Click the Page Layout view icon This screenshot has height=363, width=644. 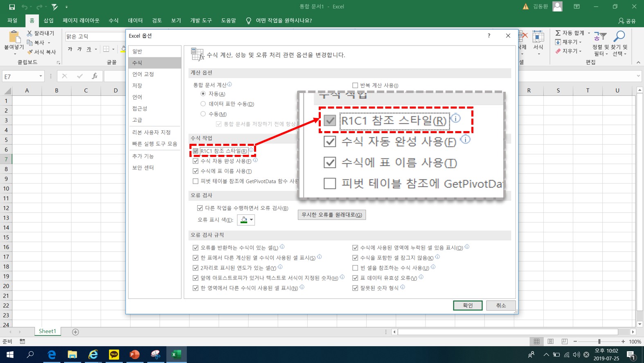click(x=550, y=342)
